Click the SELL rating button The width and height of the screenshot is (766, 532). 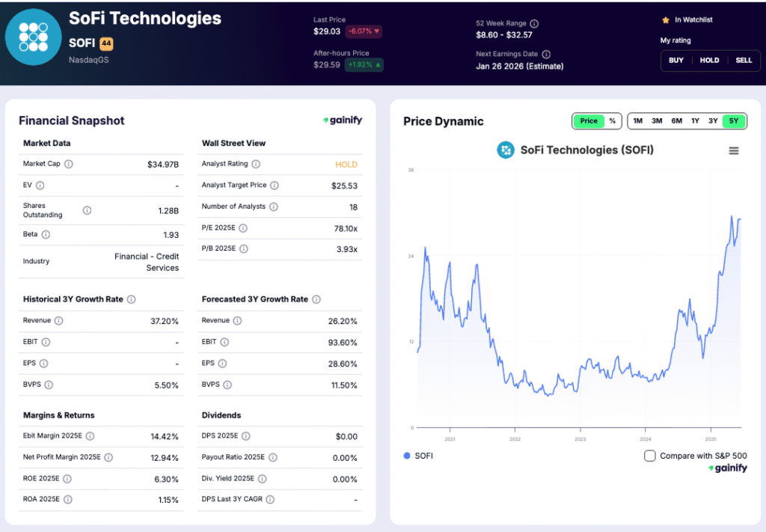coord(742,61)
